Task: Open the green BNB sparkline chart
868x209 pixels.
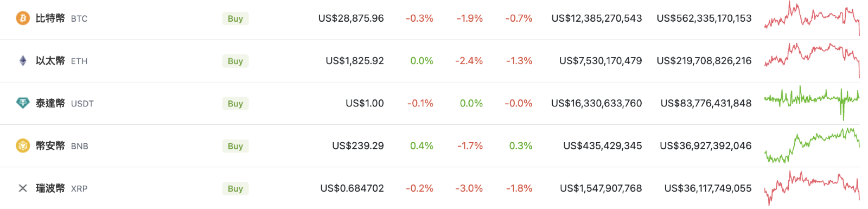Action: [x=812, y=145]
